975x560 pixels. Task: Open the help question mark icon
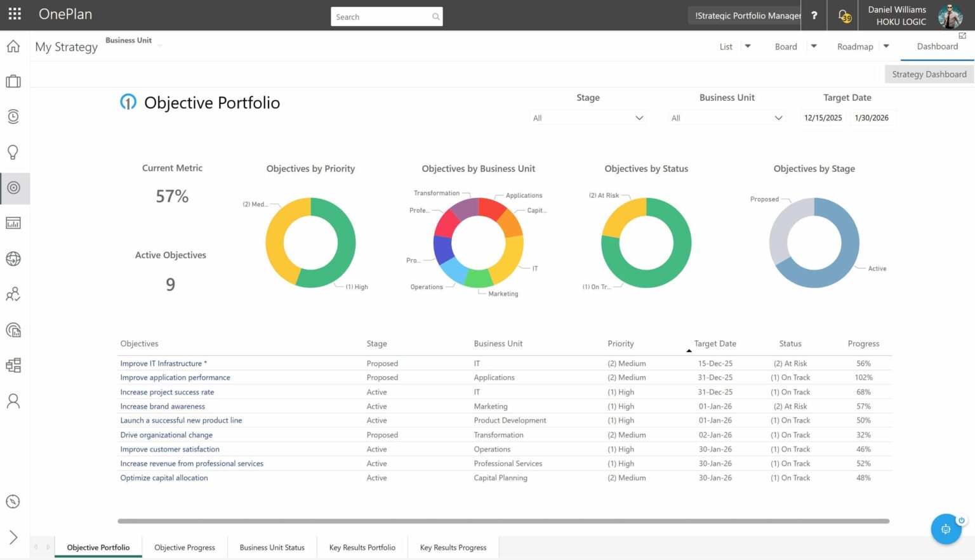[x=814, y=15]
